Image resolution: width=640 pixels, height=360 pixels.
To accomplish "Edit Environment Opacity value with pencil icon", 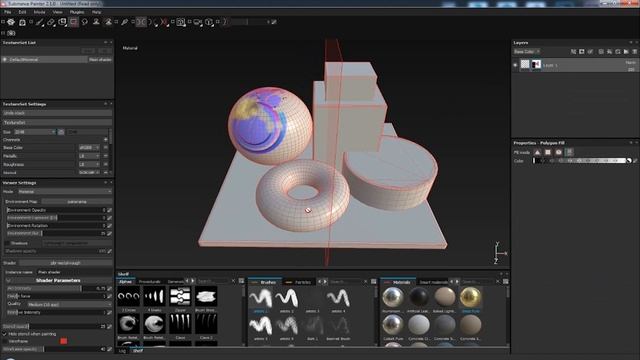I will coord(109,210).
